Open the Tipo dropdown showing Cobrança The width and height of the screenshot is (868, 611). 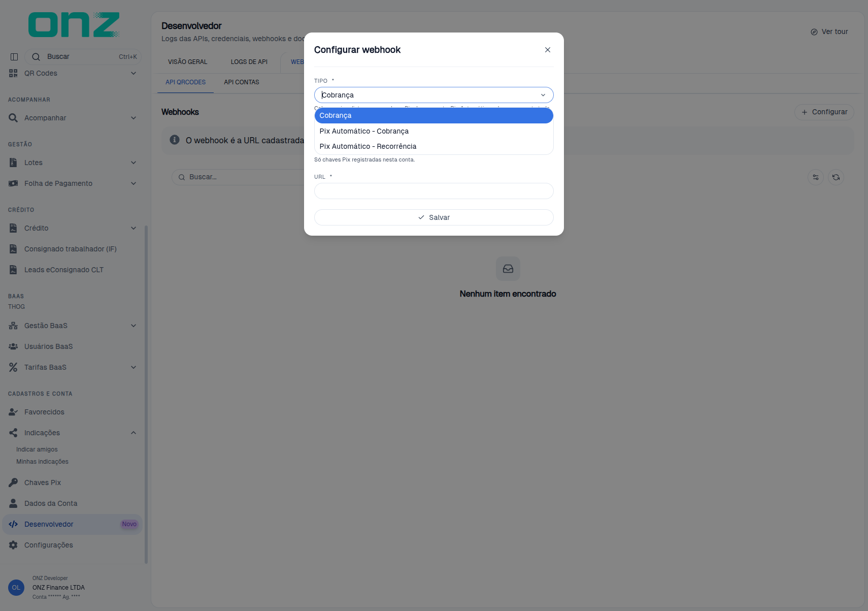point(433,95)
